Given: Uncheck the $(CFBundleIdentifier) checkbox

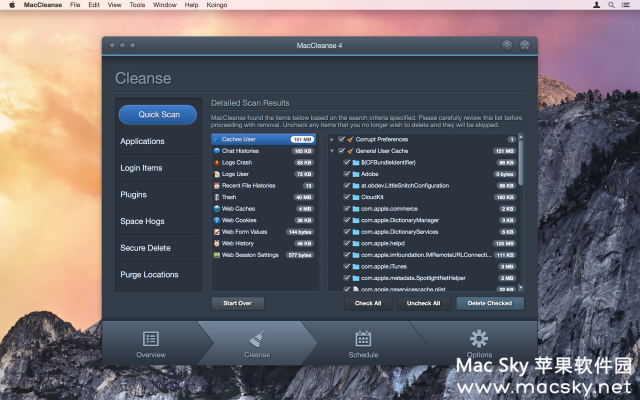Looking at the screenshot, I should tap(347, 162).
